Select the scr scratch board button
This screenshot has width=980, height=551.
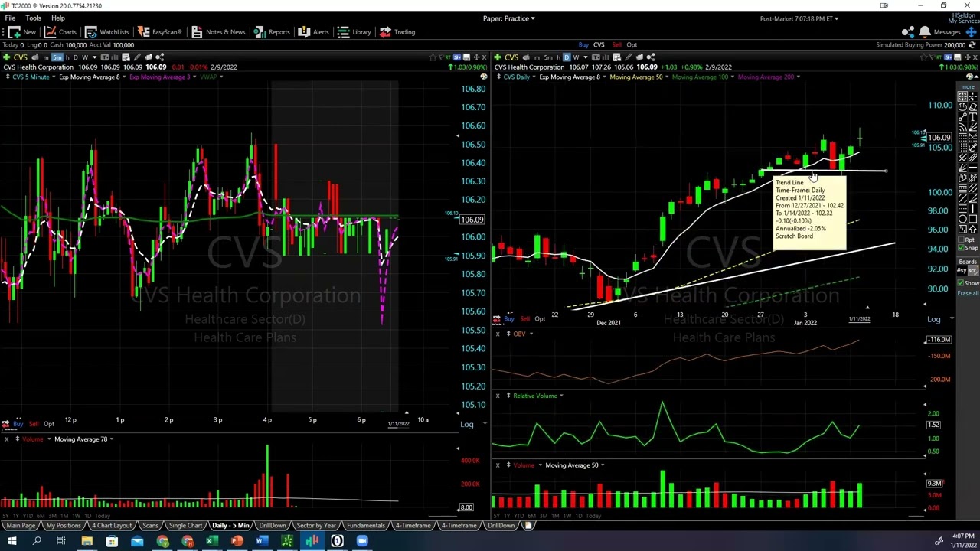[x=973, y=271]
